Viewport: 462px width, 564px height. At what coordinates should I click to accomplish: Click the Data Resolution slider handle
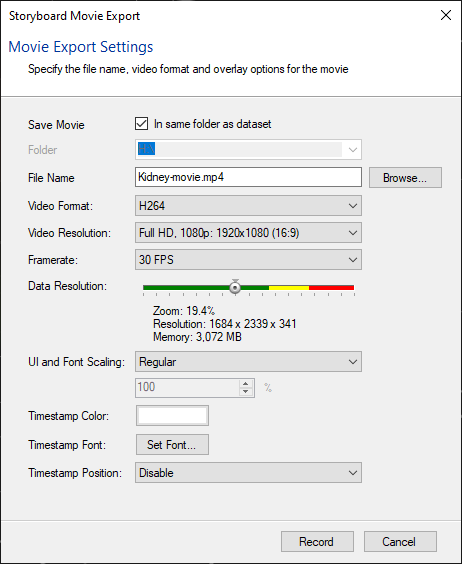tap(235, 287)
